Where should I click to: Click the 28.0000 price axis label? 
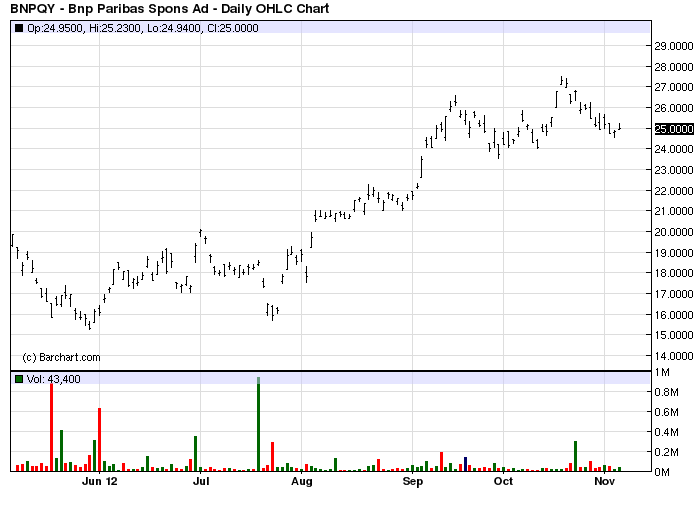[x=674, y=67]
